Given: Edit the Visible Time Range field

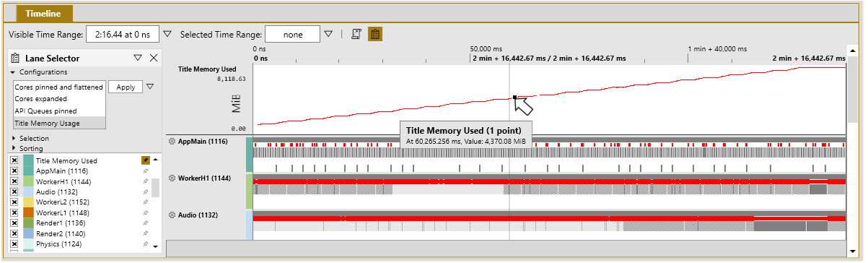Looking at the screenshot, I should coord(122,34).
